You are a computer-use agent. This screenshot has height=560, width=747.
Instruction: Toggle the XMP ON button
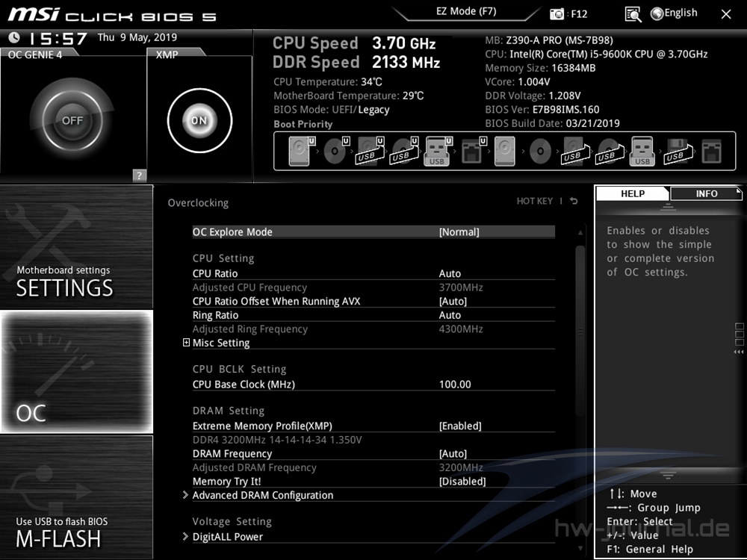pos(199,120)
